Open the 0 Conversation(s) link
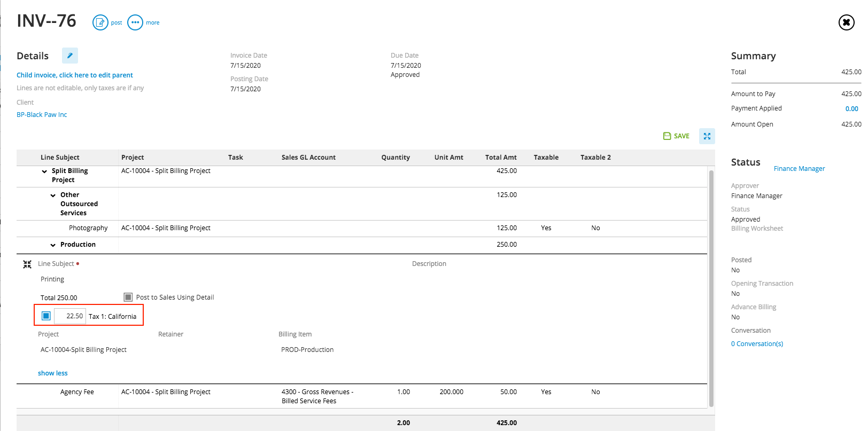 click(757, 344)
